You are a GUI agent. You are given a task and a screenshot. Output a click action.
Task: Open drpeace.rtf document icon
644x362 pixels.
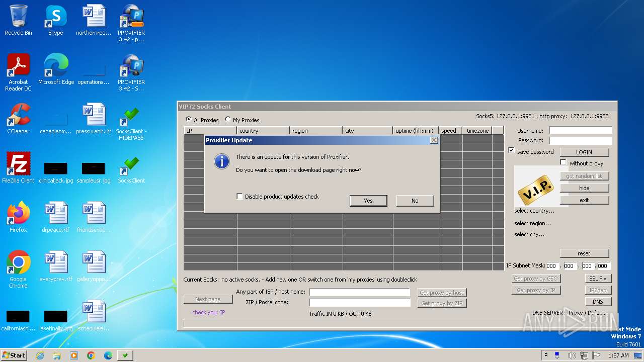point(56,217)
